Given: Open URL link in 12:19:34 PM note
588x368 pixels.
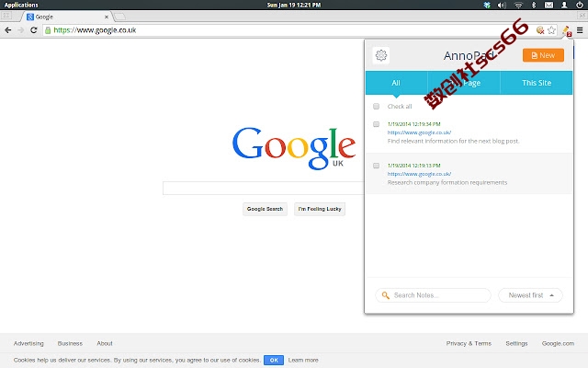Looking at the screenshot, I should (x=419, y=132).
